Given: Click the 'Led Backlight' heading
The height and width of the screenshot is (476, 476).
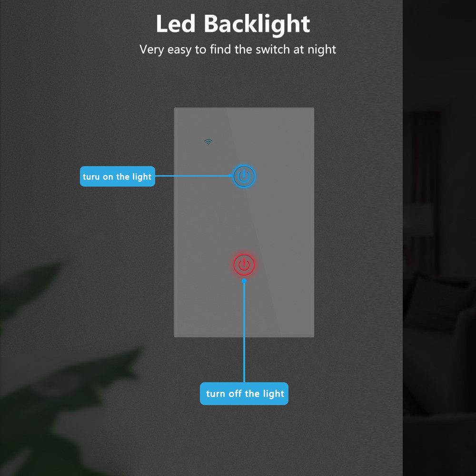Looking at the screenshot, I should pyautogui.click(x=233, y=24).
